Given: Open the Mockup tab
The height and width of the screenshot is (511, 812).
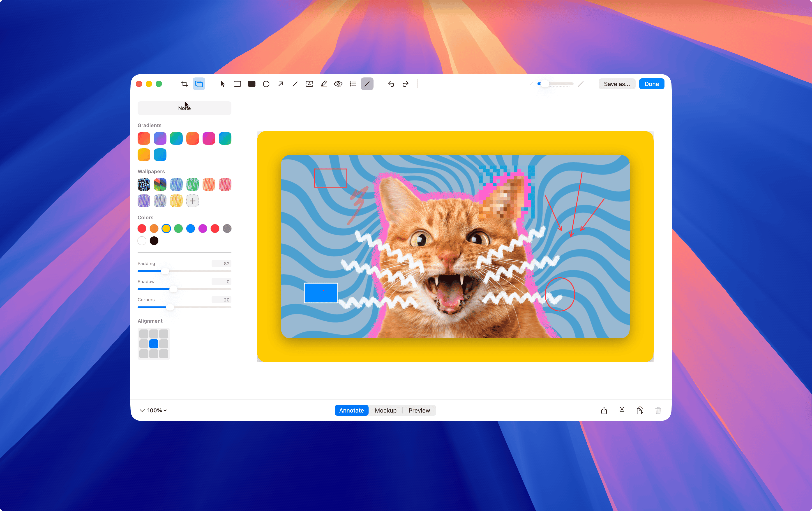Looking at the screenshot, I should (x=385, y=411).
